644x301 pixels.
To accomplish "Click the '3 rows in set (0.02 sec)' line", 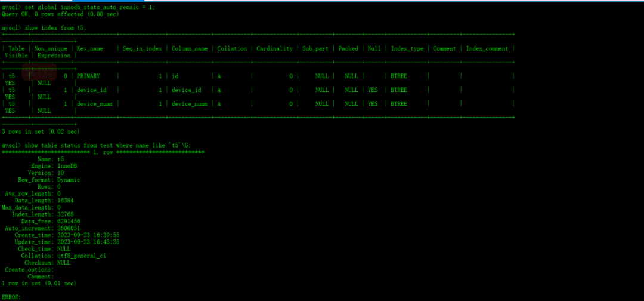I will tap(41, 131).
